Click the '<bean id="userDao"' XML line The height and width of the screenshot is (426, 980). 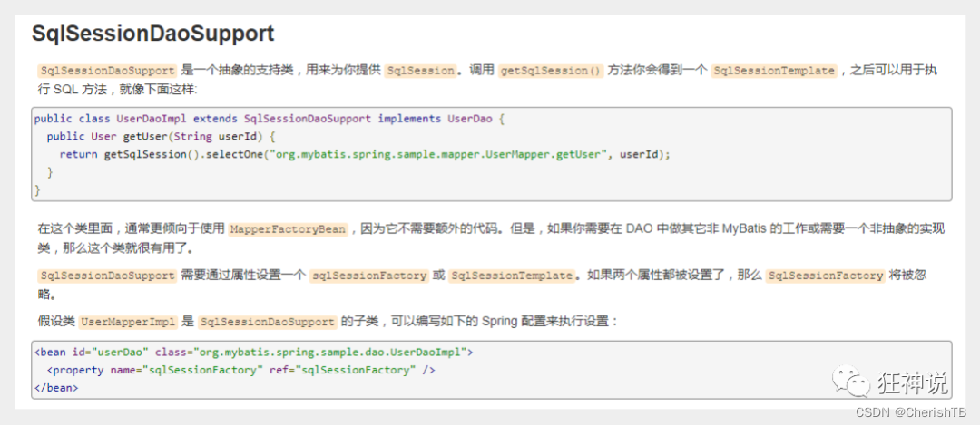pyautogui.click(x=254, y=353)
